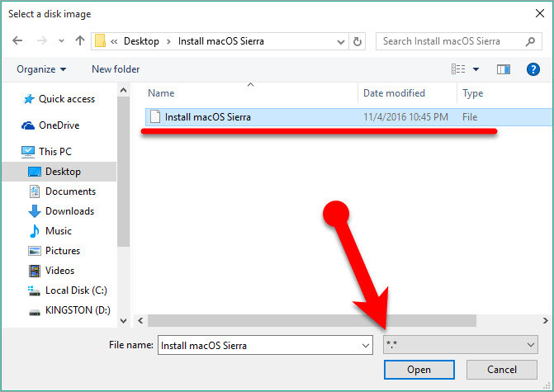The width and height of the screenshot is (554, 392).
Task: Open Help with the question mark icon
Action: 533,69
